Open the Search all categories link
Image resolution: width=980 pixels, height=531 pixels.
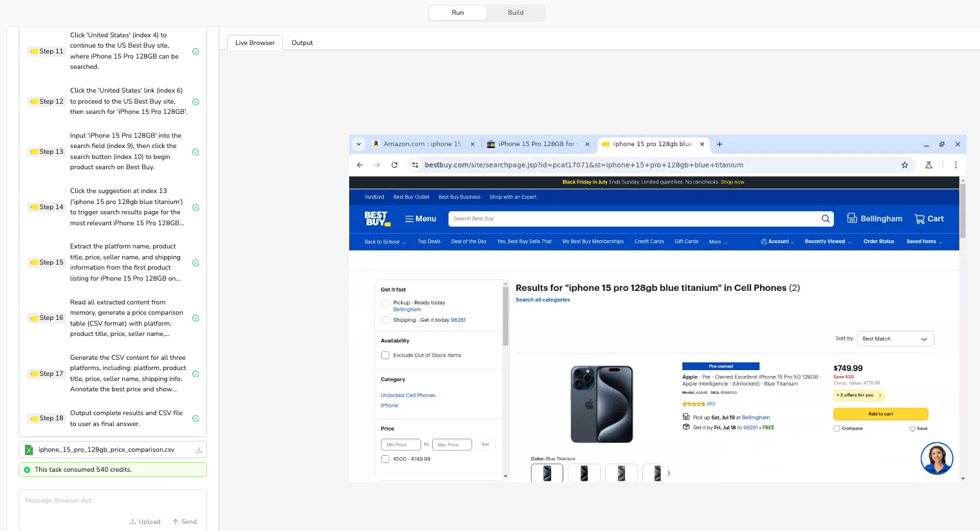tap(543, 300)
